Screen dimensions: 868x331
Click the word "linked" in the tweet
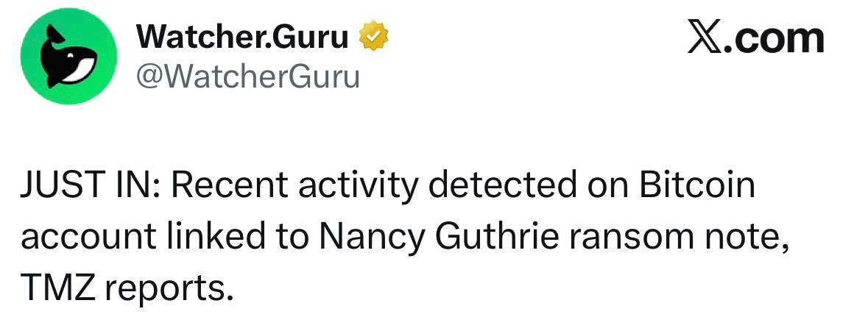(216, 238)
